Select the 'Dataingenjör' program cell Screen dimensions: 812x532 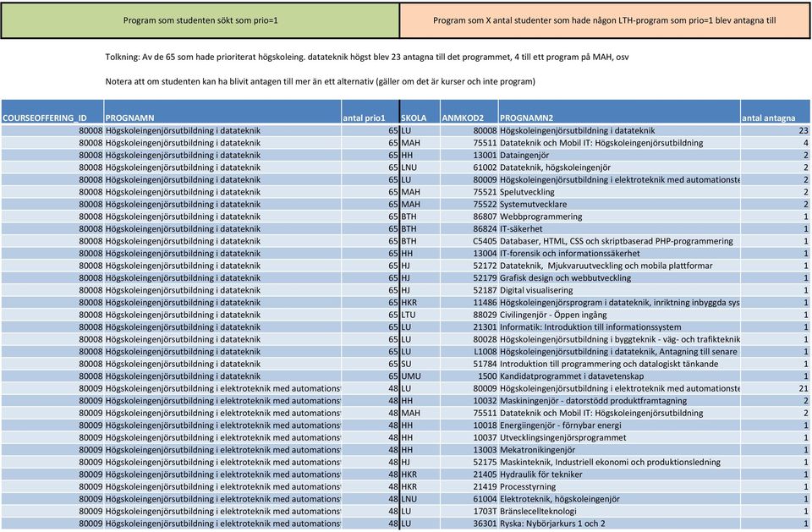[x=619, y=155]
